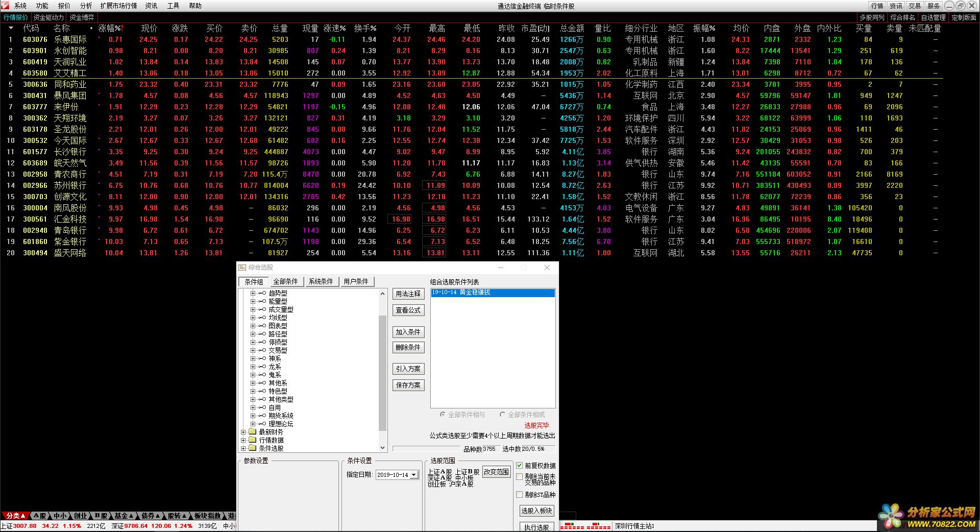Click the tree scrollbar down arrow
The height and width of the screenshot is (532, 980).
click(x=383, y=448)
